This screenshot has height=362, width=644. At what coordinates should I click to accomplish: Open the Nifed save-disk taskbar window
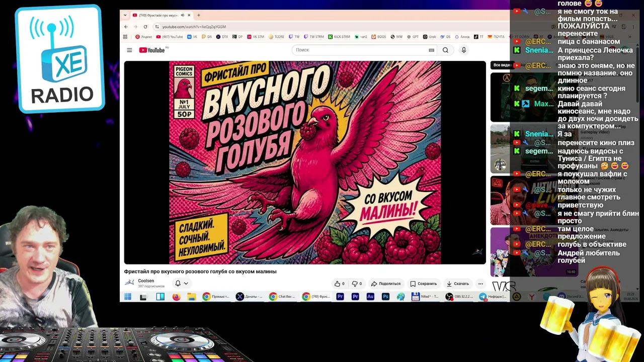(x=426, y=297)
